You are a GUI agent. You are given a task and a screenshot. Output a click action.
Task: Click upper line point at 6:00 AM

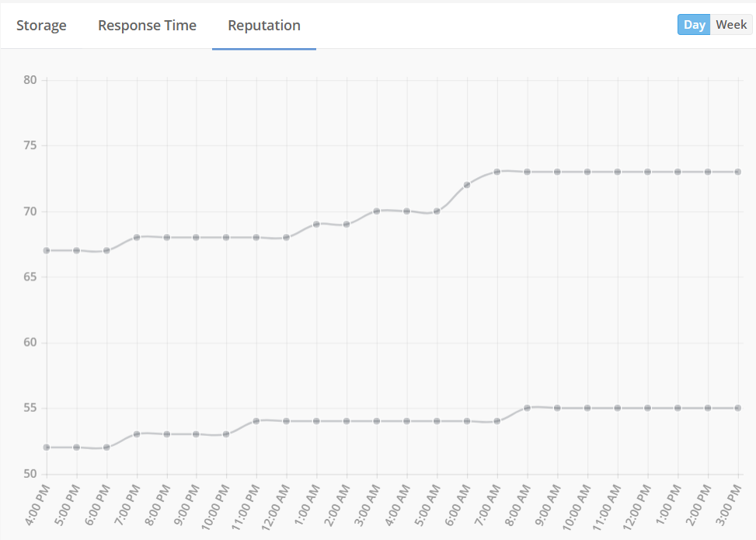[467, 185]
